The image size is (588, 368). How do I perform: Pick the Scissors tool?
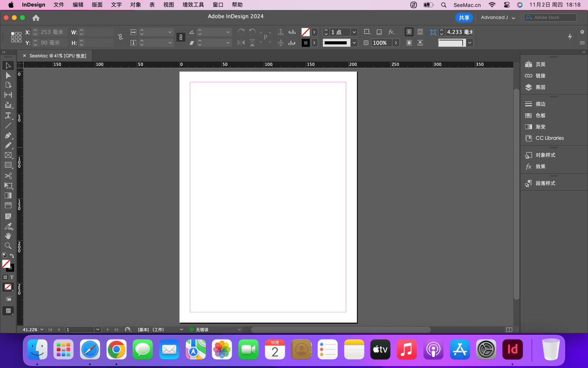8,176
